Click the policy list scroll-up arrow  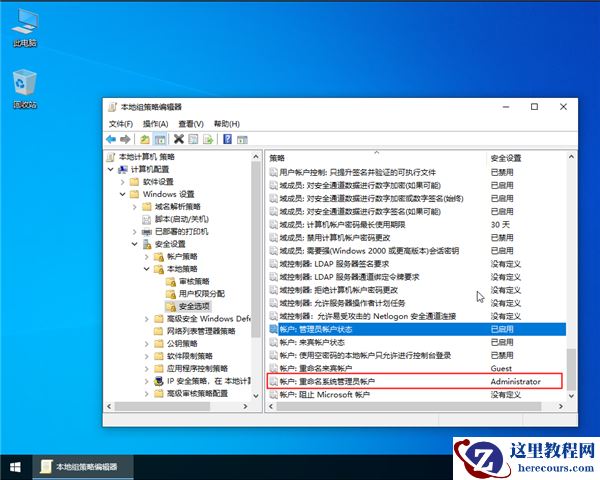(x=571, y=157)
